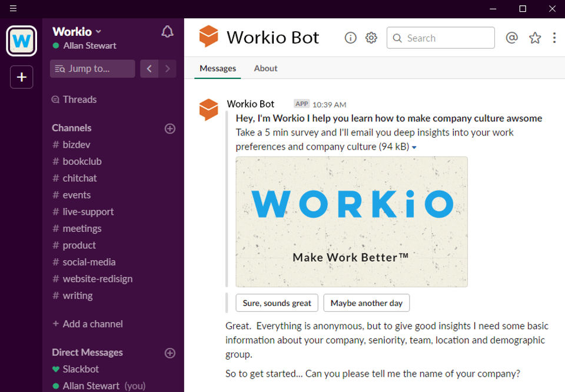Click Direct Messages section header

pyautogui.click(x=87, y=353)
